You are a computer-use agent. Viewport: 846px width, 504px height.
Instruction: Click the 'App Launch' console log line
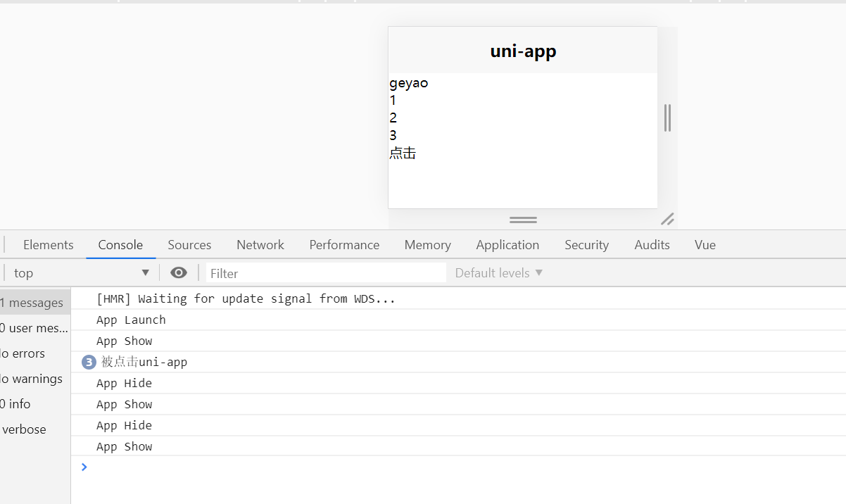point(131,320)
